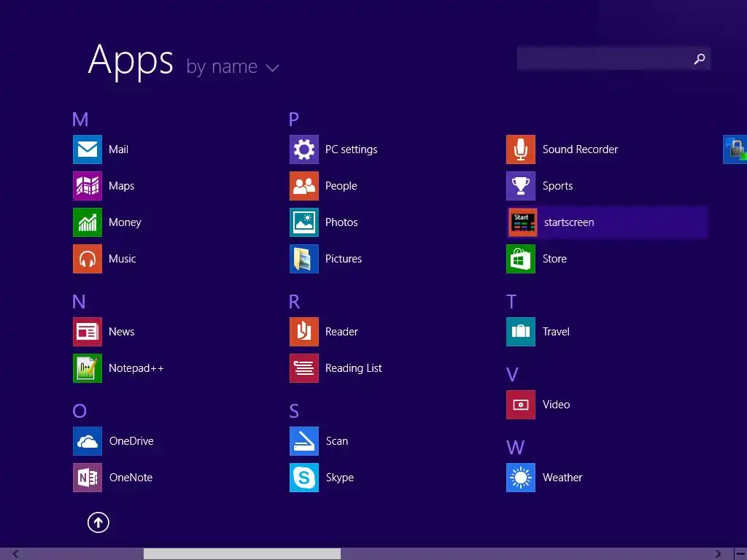Click the 'OneDrive' label text
The image size is (747, 560).
(131, 441)
